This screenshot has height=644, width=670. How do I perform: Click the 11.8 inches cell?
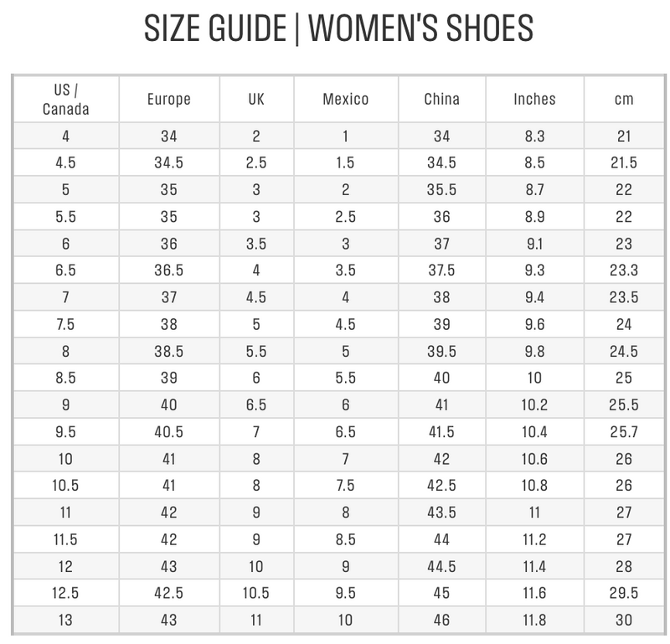[534, 620]
